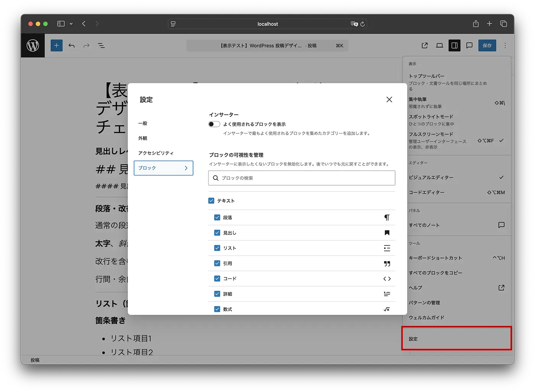Click the ブロックの検索 search field
Image resolution: width=535 pixels, height=392 pixels.
(302, 178)
